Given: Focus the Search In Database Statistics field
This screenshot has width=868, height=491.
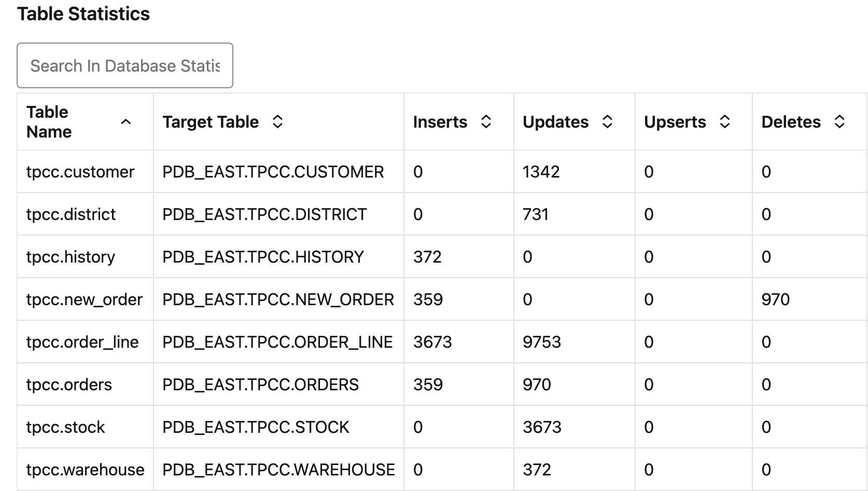Looking at the screenshot, I should click(x=125, y=66).
